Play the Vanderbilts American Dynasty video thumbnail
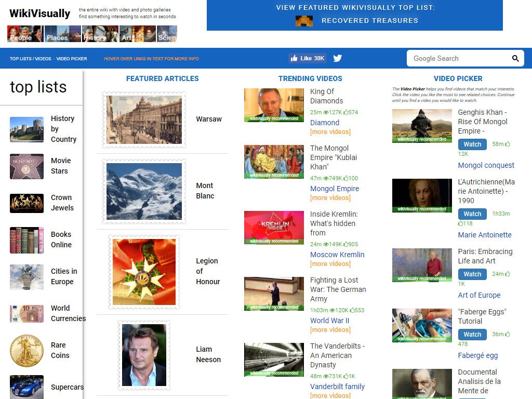Screen dimensions: 532x399 click(x=274, y=360)
